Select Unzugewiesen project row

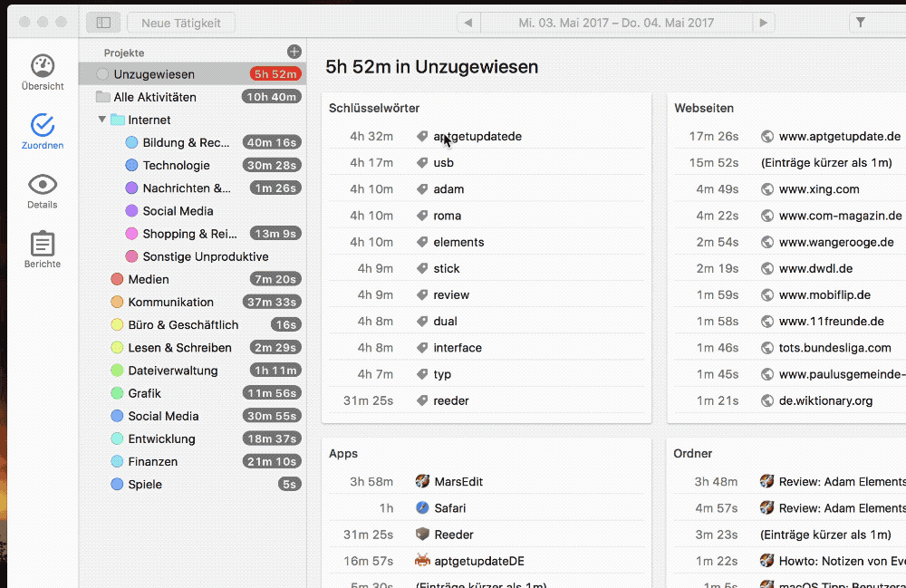click(x=154, y=74)
